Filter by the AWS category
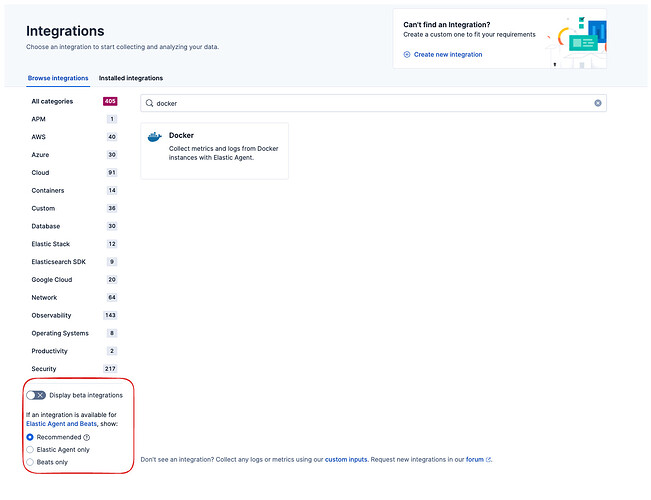Viewport: 651px width, 500px height. pyautogui.click(x=74, y=137)
